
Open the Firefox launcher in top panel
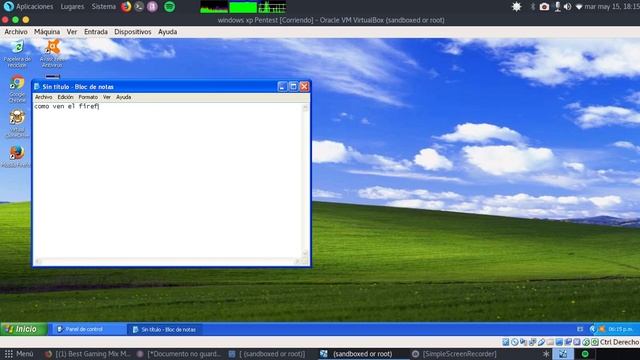point(126,7)
